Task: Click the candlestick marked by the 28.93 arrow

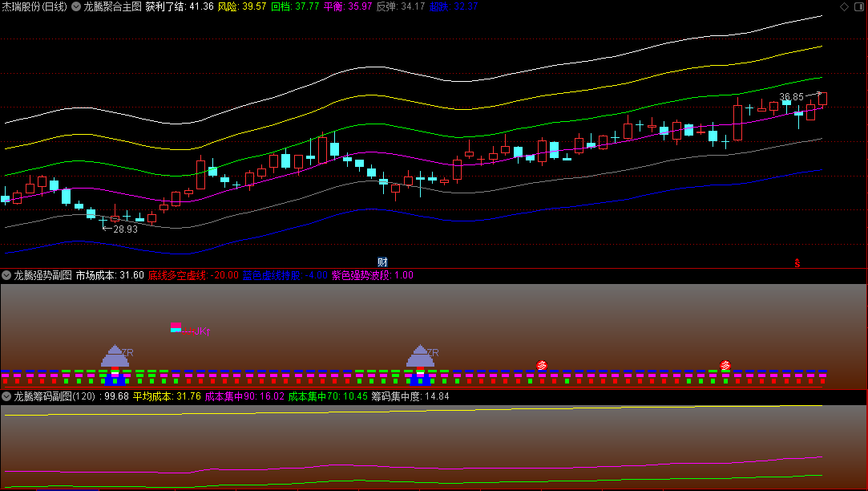Action: tap(103, 221)
